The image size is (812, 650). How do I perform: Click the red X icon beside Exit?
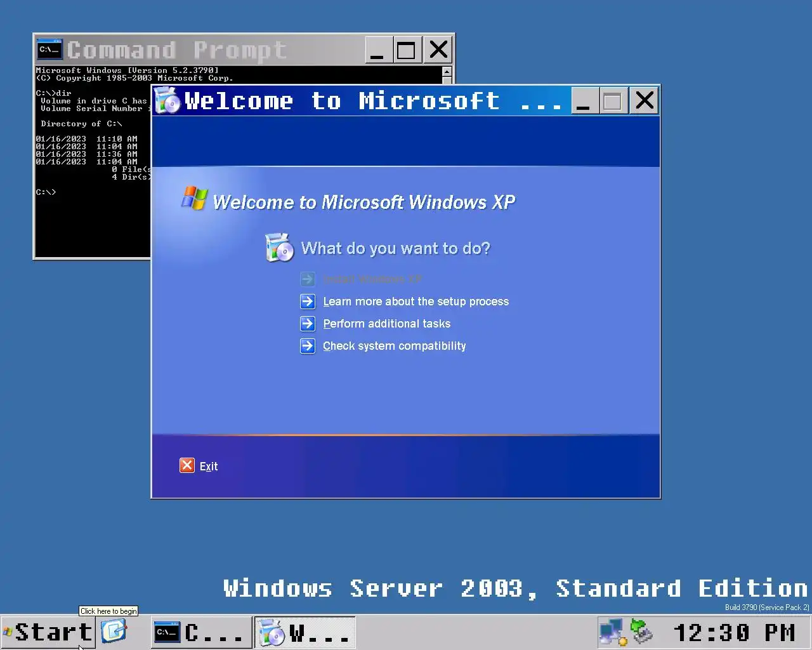click(x=187, y=466)
